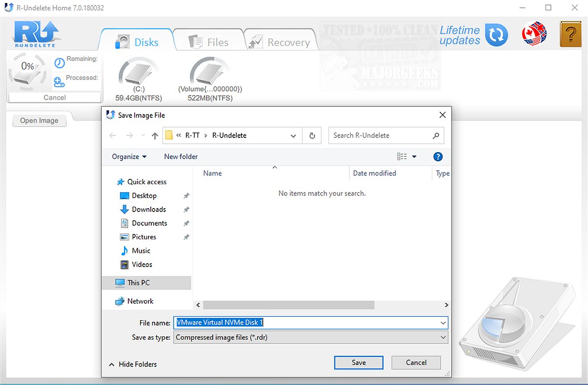Open the dialog help question mark icon
The width and height of the screenshot is (588, 385).
[438, 156]
